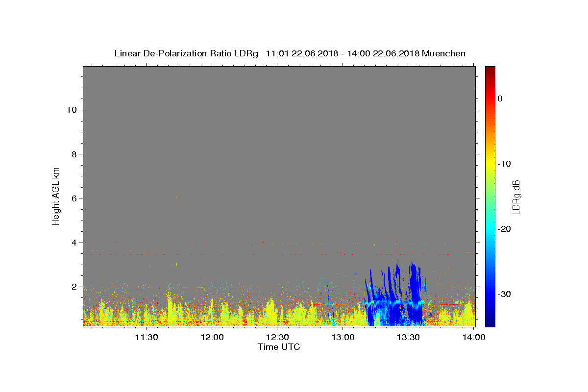Click the height tick label 4

(x=74, y=243)
